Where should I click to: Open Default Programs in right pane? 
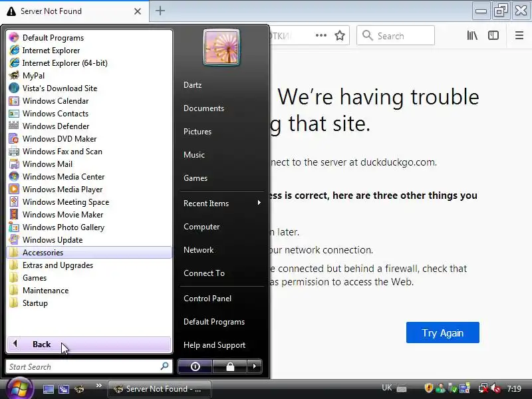(x=214, y=322)
